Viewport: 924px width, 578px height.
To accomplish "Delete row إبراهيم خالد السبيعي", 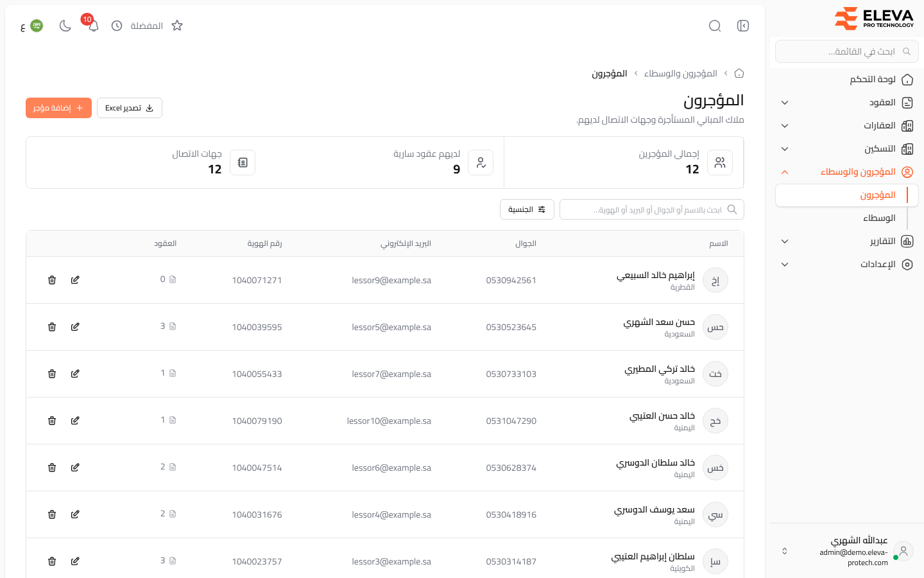I will pyautogui.click(x=52, y=280).
